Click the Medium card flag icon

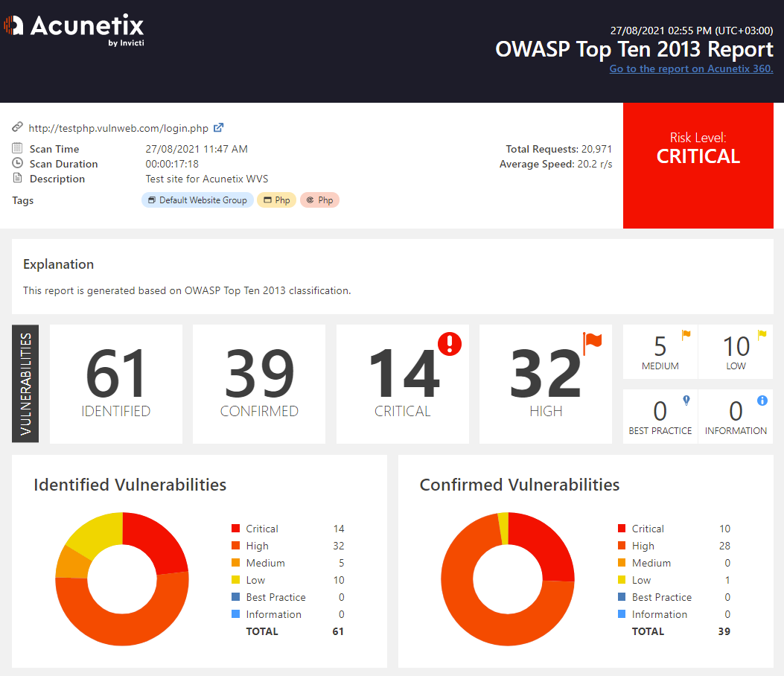[686, 335]
